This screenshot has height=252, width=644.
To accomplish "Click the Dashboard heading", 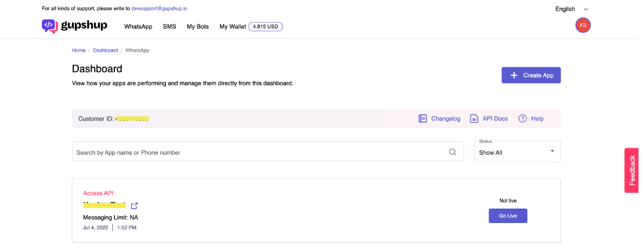I will pyautogui.click(x=97, y=69).
